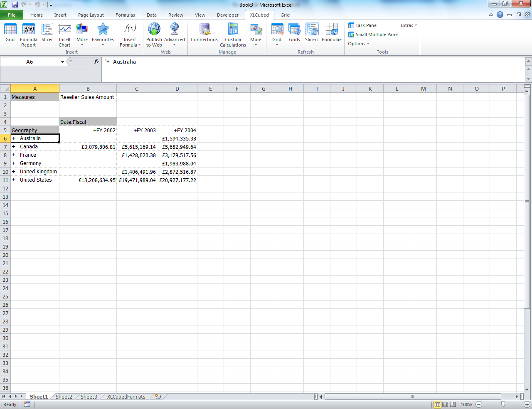The height and width of the screenshot is (409, 532).
Task: Open the File tab
Action: point(12,15)
